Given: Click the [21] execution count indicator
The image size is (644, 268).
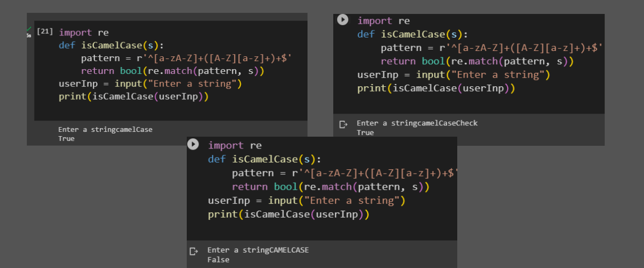Looking at the screenshot, I should [x=45, y=32].
